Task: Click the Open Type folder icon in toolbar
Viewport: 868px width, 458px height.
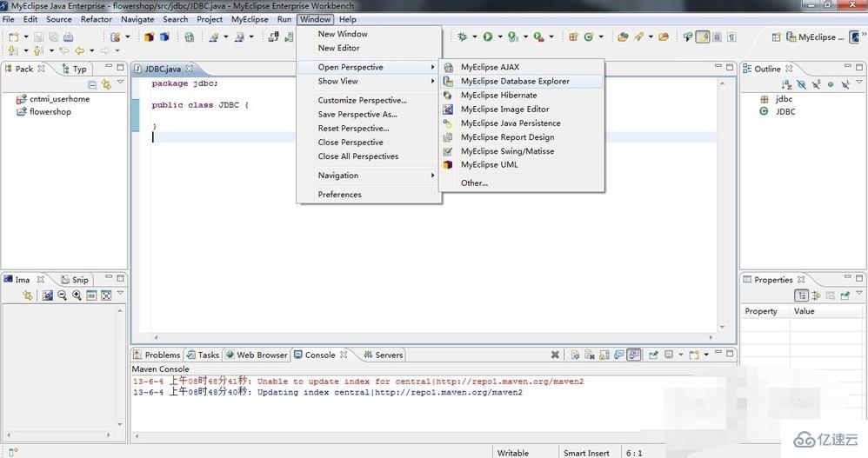Action: coord(623,37)
